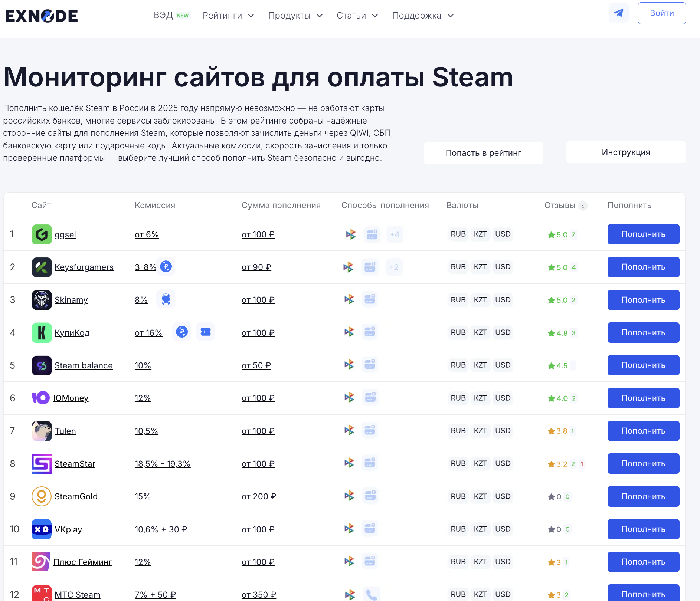Click the bank card icon in ЮMoney row
700x601 pixels.
coord(370,398)
